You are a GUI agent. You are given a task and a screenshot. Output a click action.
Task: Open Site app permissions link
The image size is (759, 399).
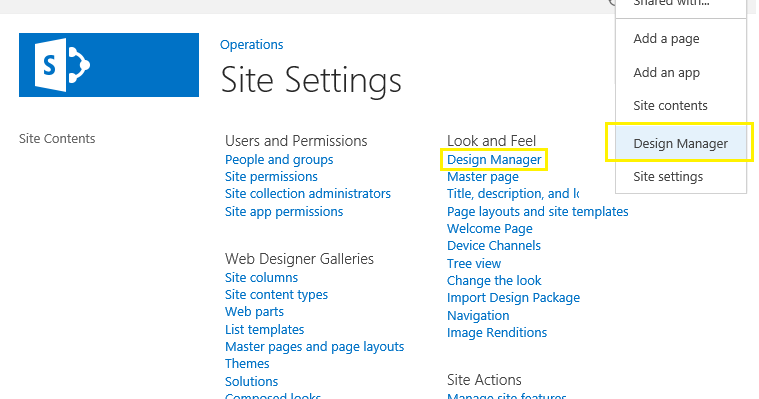(x=284, y=212)
